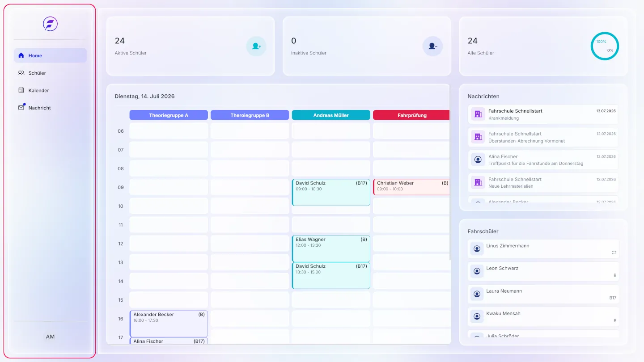
Task: Select the Andreas Müller column header
Action: point(331,115)
